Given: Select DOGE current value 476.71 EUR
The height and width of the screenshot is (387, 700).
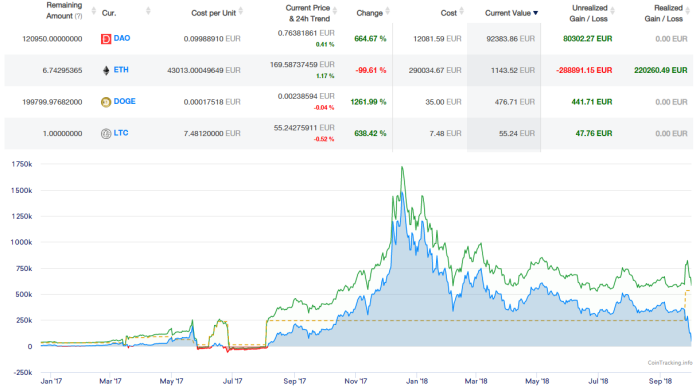Looking at the screenshot, I should point(515,102).
